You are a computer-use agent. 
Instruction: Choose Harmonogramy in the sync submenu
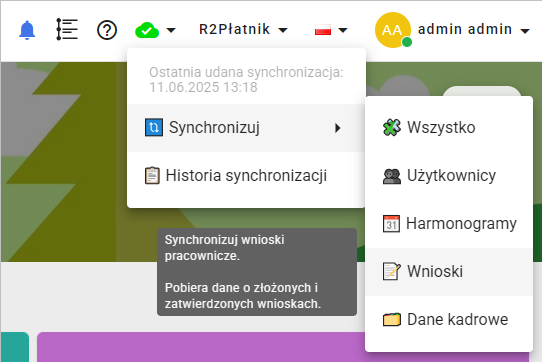(x=449, y=224)
